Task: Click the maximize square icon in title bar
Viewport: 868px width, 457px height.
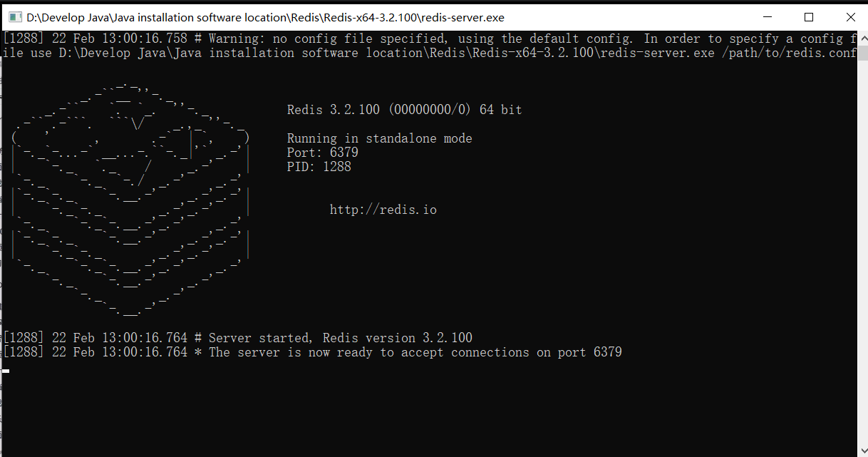Action: coord(809,16)
